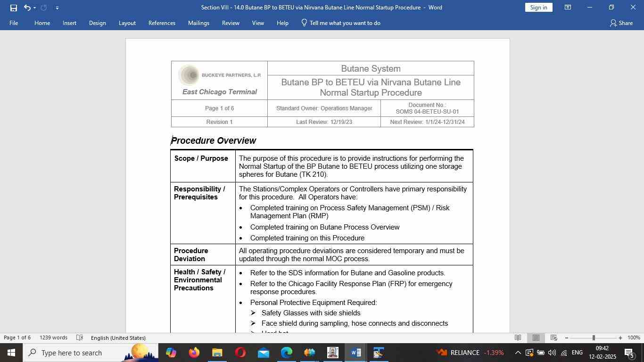The height and width of the screenshot is (362, 644).
Task: Click the taskbar search box
Action: 90,353
